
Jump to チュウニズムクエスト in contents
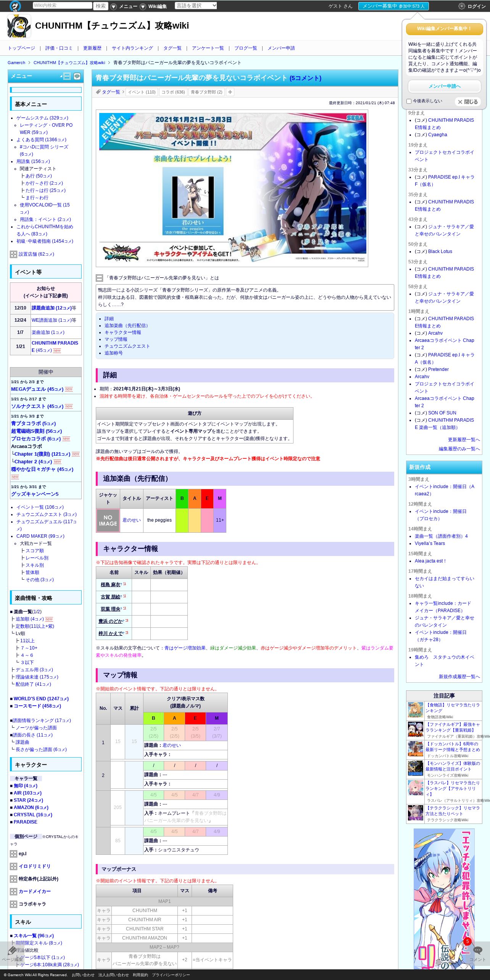(x=127, y=346)
